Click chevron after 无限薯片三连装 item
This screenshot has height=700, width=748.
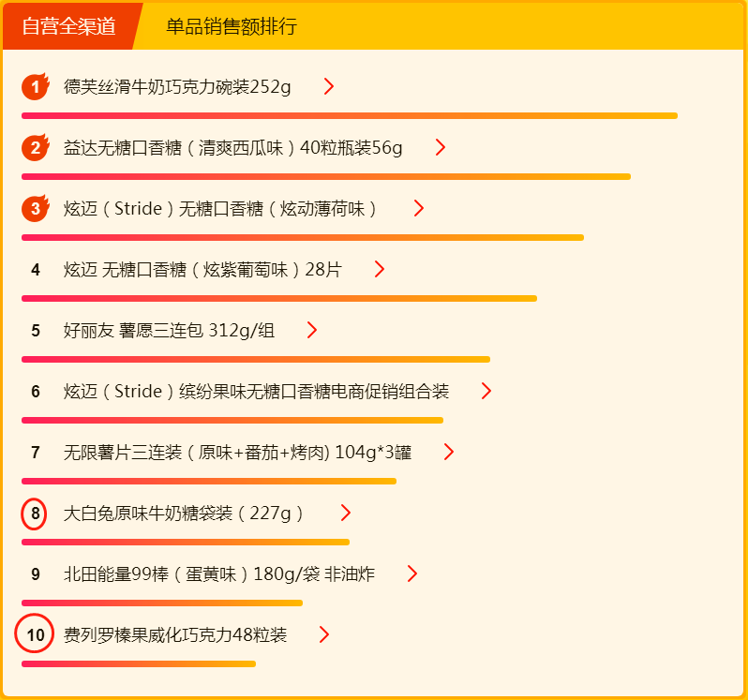[x=448, y=453]
